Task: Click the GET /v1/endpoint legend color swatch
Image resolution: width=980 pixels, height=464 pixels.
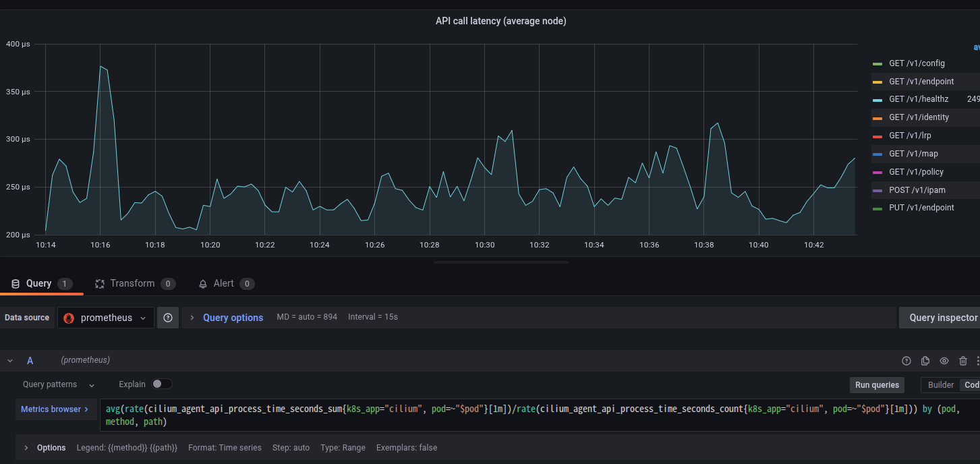Action: (x=877, y=82)
